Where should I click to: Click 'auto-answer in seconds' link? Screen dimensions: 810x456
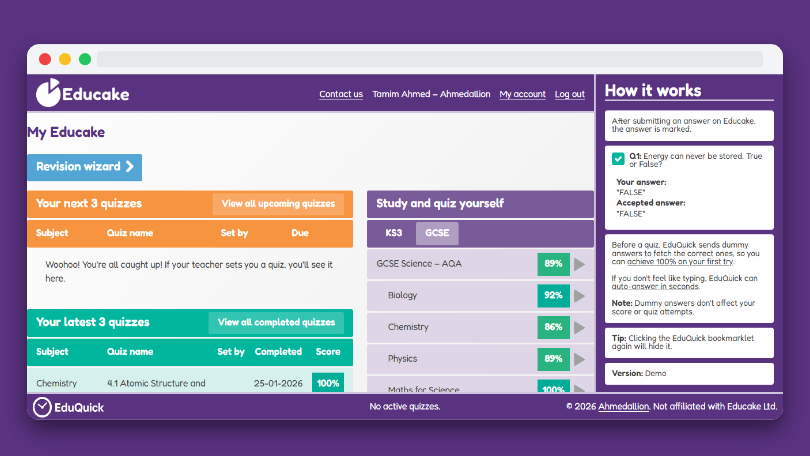coord(655,286)
